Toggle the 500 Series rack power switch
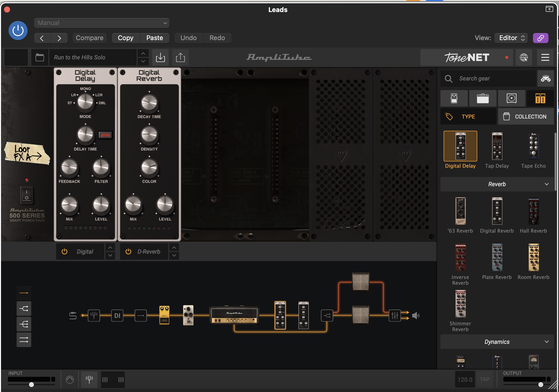Viewport: 559px width, 392px height. coord(26,195)
